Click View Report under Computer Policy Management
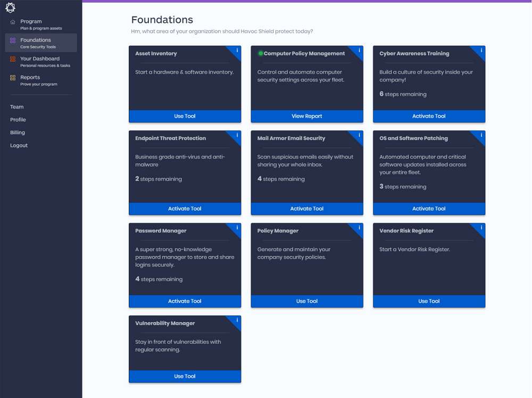The height and width of the screenshot is (398, 532). coord(307,116)
